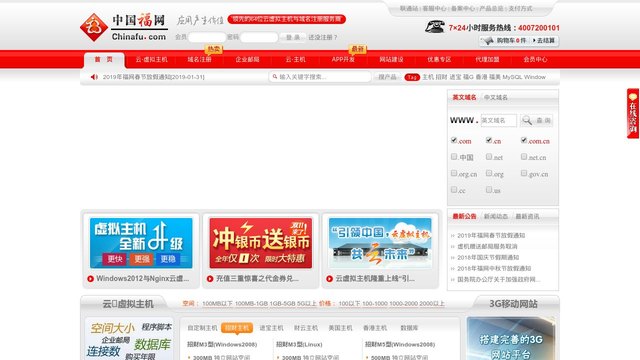Click the keyword search input field
The height and width of the screenshot is (360, 640).
coord(320,77)
